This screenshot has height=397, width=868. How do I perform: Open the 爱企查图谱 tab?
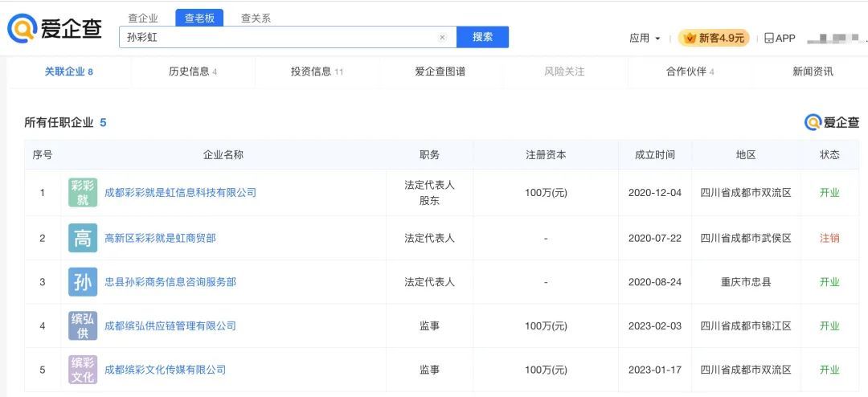click(440, 72)
